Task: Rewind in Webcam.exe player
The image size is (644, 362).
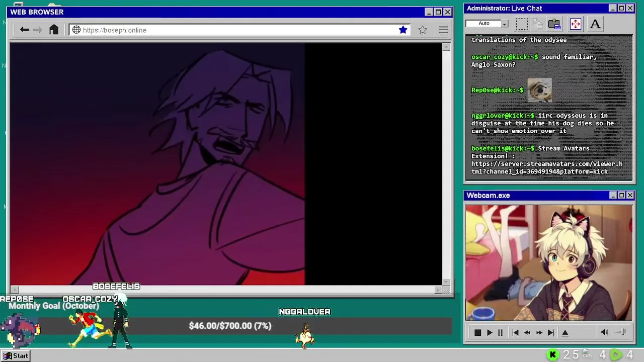Action: 527,332
